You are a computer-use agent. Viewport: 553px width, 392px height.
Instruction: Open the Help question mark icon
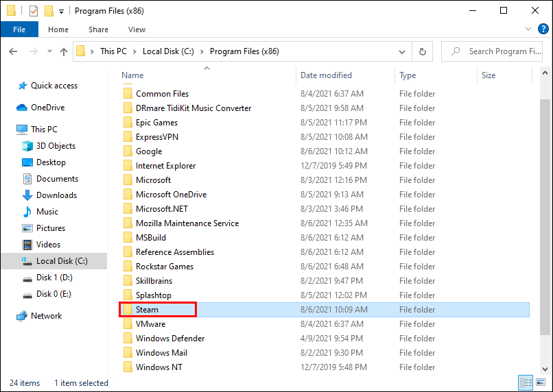click(x=543, y=29)
